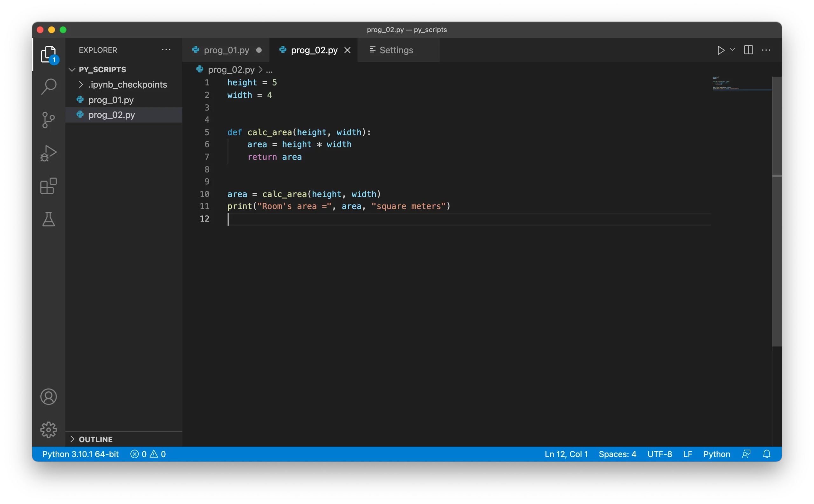
Task: Open run options dropdown arrow
Action: [732, 50]
